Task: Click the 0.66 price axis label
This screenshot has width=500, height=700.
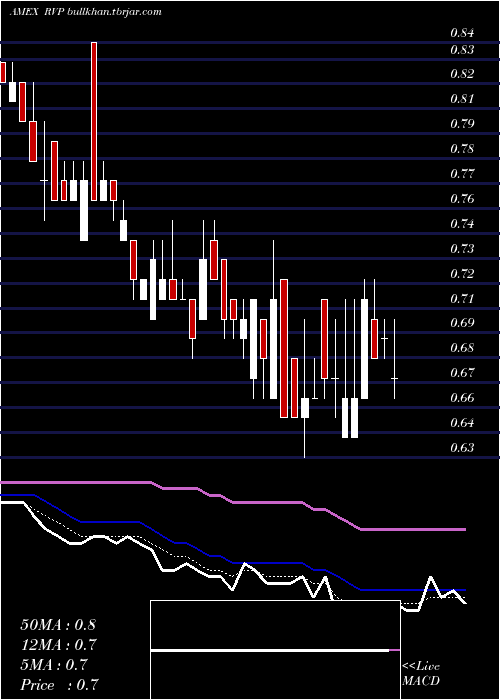Action: tap(462, 398)
